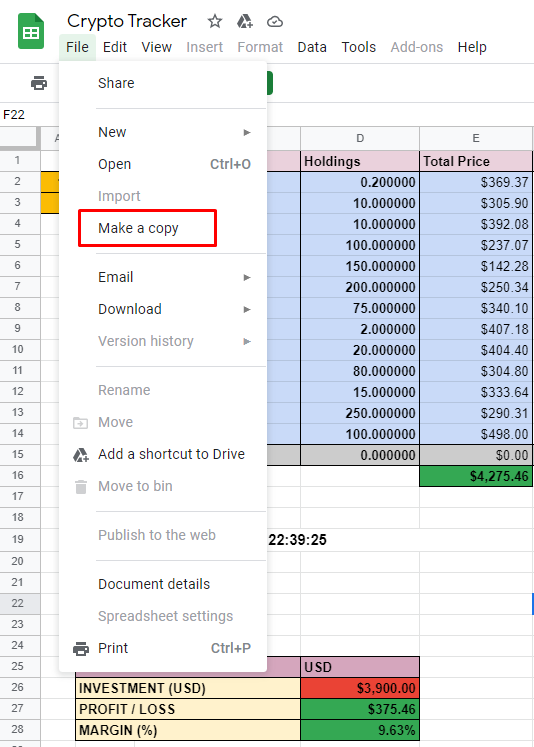Image resolution: width=534 pixels, height=747 pixels.
Task: Open Document details
Action: (163, 584)
